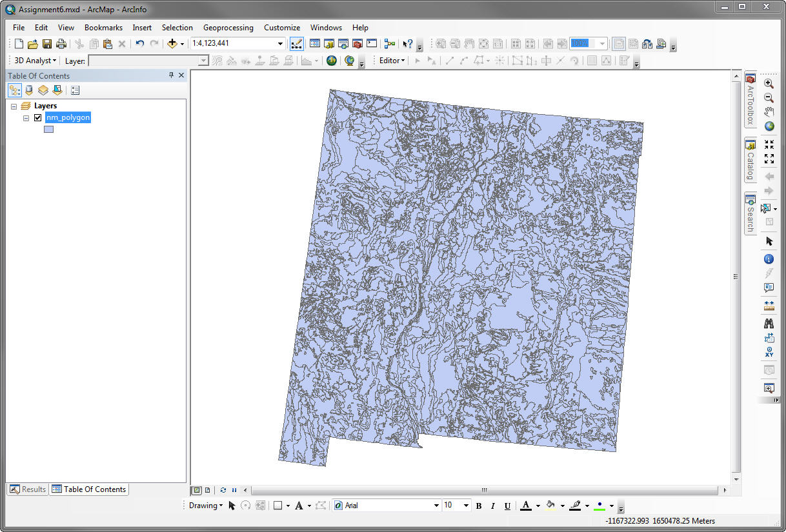
Task: Open the 3D Analyst dropdown menu
Action: click(35, 61)
